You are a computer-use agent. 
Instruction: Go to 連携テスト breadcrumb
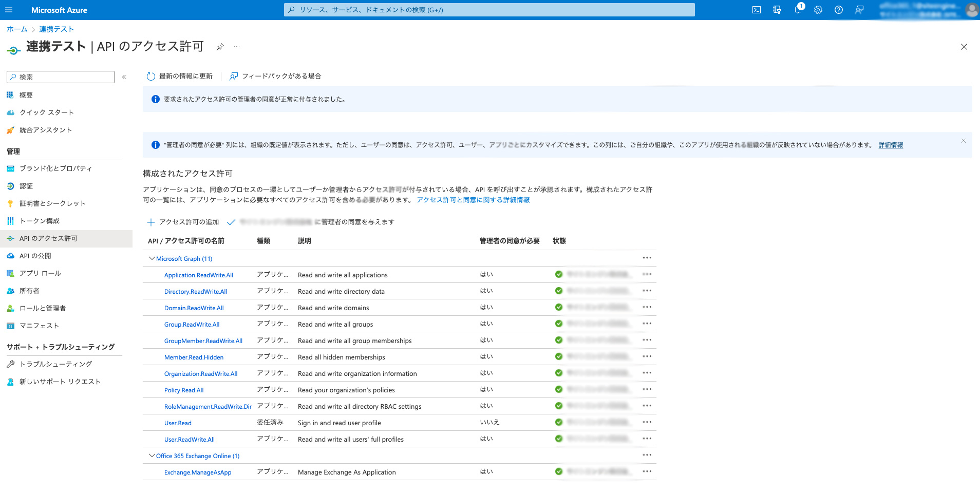[56, 29]
